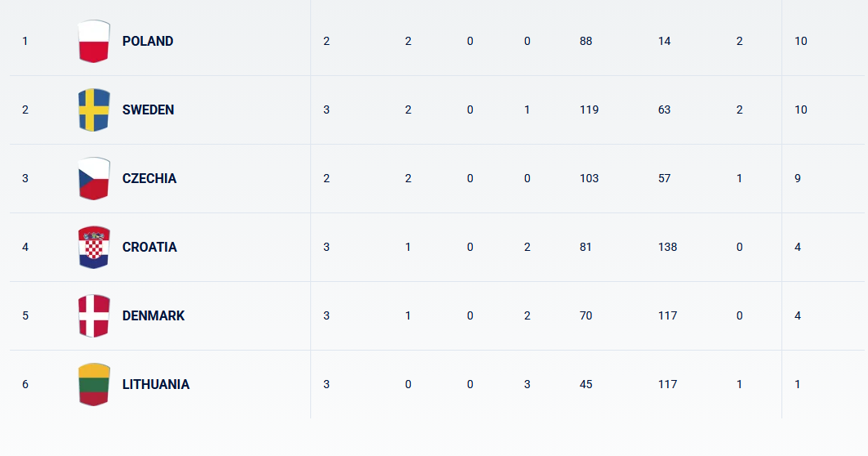Screen dimensions: 868x456
Task: Click the Denmark flag icon
Action: point(93,315)
